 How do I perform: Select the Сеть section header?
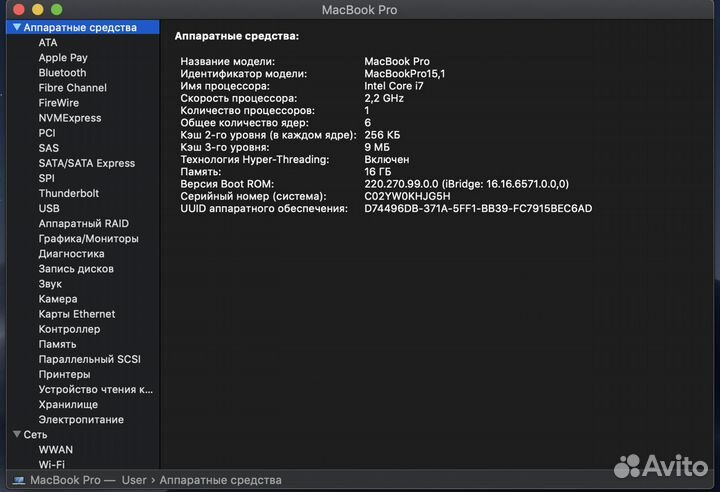point(35,435)
